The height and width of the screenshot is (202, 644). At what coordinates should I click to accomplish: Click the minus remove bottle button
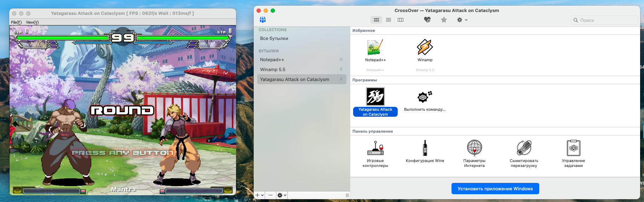pos(271,195)
